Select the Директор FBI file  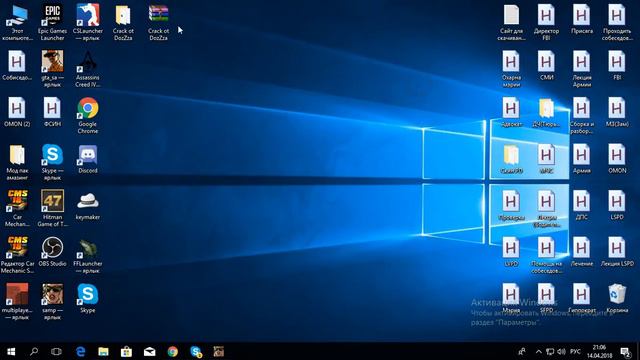(546, 22)
